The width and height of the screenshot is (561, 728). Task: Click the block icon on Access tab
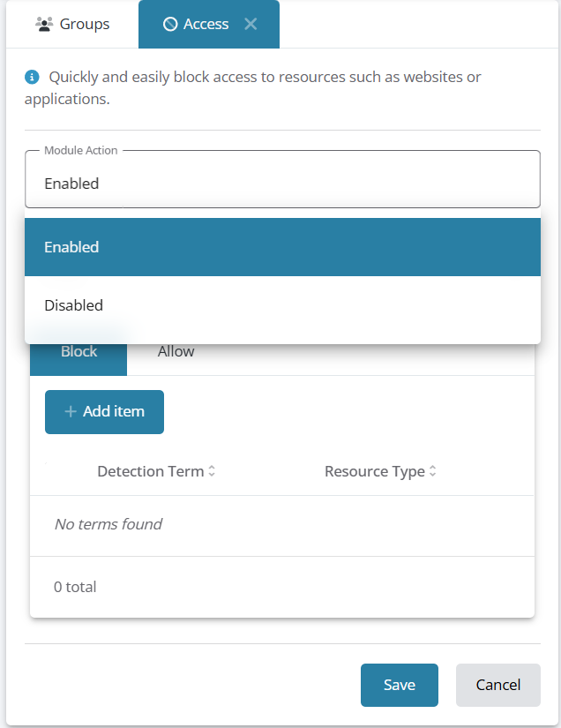(x=170, y=25)
